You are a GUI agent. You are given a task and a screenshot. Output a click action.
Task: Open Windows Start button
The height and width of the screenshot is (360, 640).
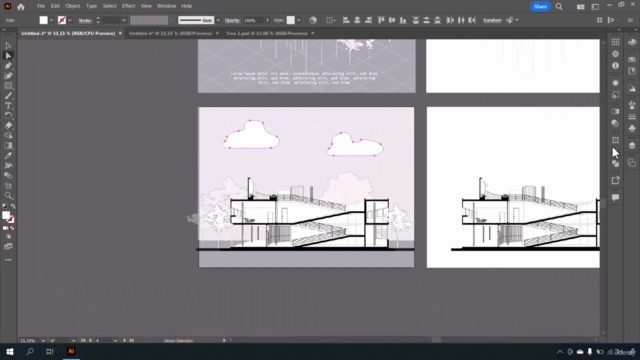click(10, 351)
